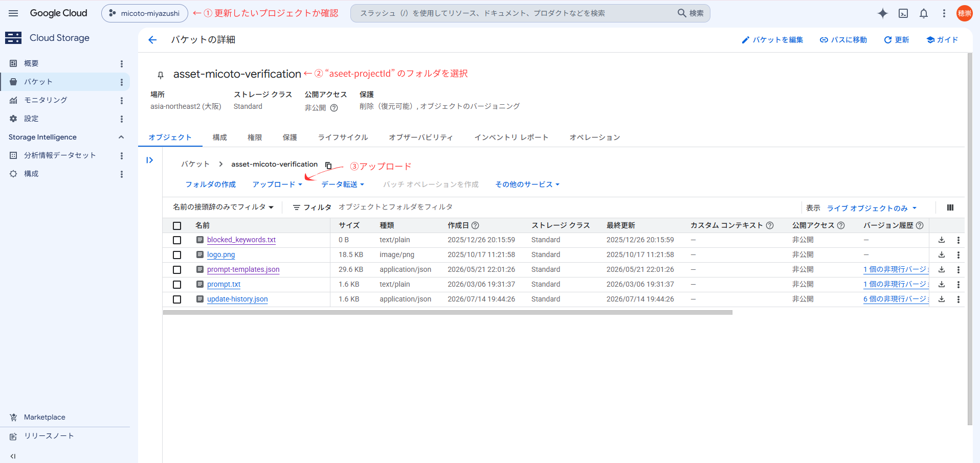The height and width of the screenshot is (463, 980).
Task: Check the blocked_keywords.txt row checkbox
Action: (x=177, y=240)
